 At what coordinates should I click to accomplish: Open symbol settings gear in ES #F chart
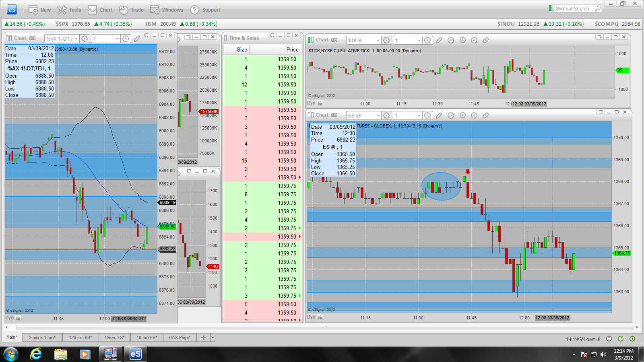pos(386,115)
